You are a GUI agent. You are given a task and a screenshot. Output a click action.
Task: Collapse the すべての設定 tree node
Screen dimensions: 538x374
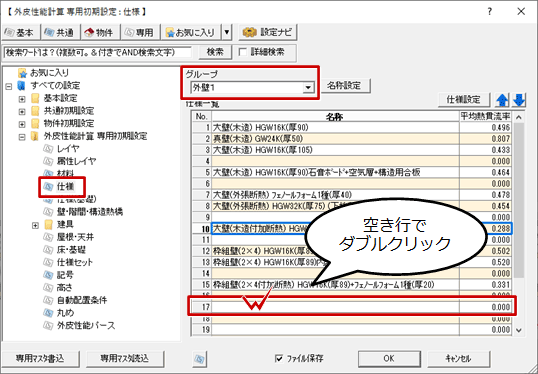(x=9, y=86)
